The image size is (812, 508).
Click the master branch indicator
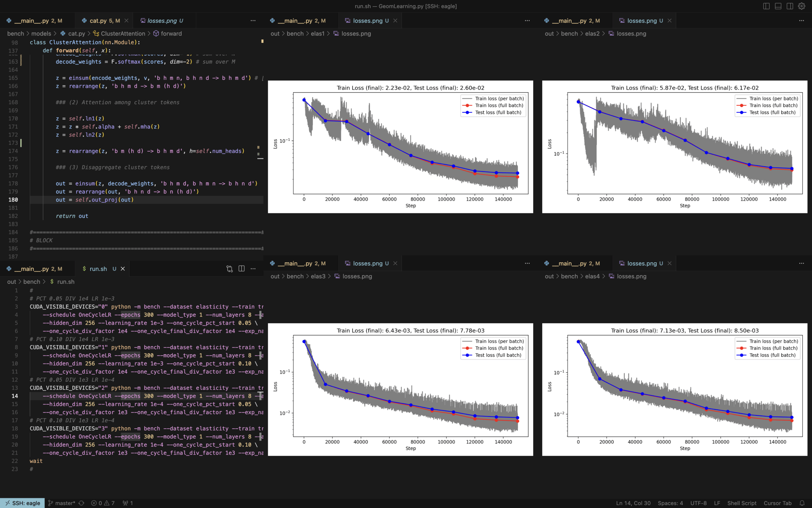(x=62, y=503)
